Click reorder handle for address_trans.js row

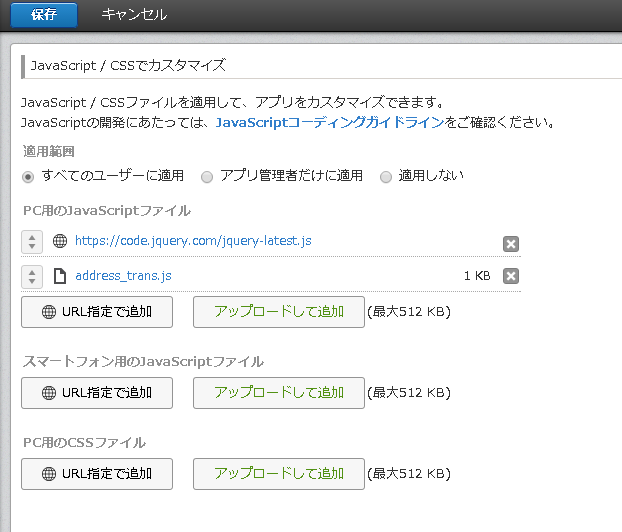coord(32,277)
